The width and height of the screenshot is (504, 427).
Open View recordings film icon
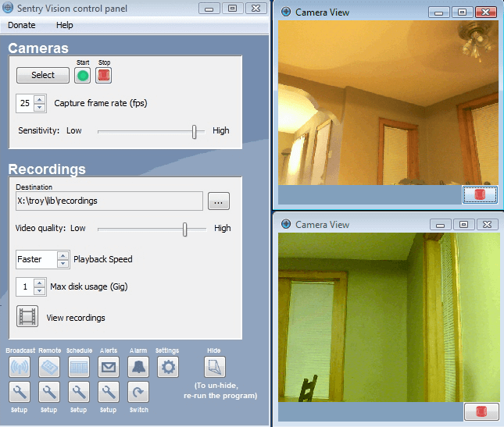(27, 317)
